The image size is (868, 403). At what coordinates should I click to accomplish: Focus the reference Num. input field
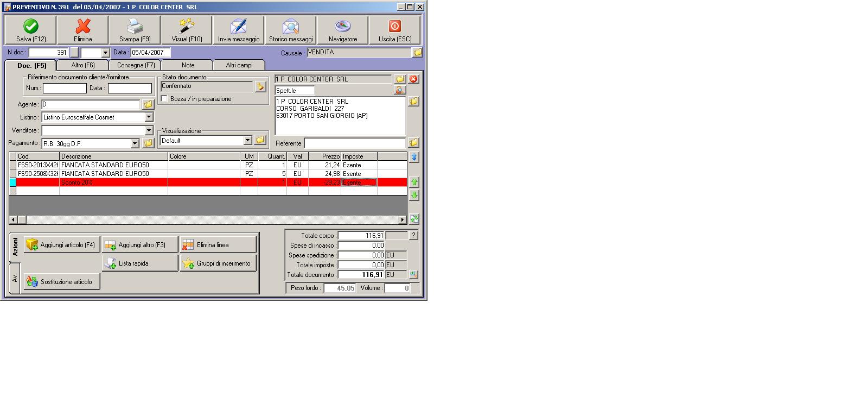pyautogui.click(x=65, y=88)
